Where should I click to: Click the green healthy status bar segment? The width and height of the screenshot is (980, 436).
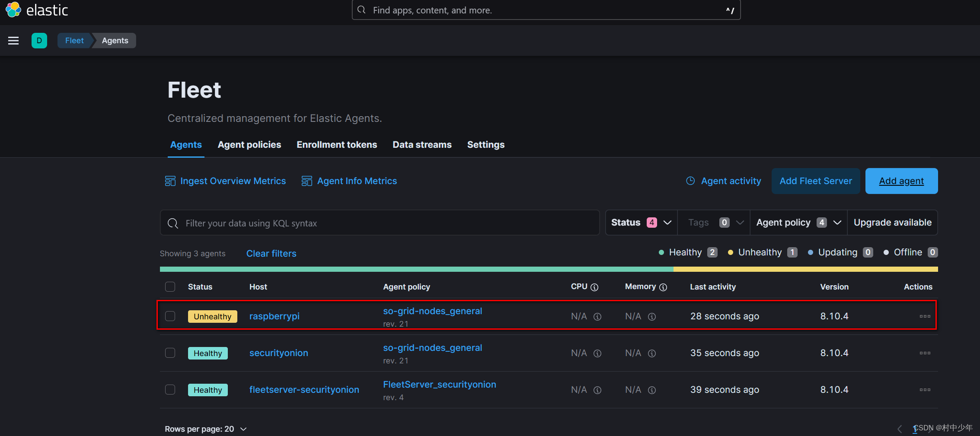[417, 269]
